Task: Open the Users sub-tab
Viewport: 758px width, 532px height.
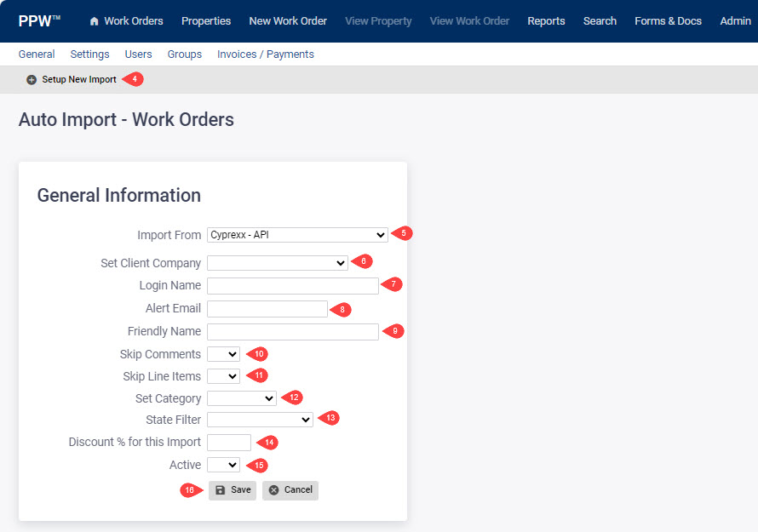Action: (138, 54)
